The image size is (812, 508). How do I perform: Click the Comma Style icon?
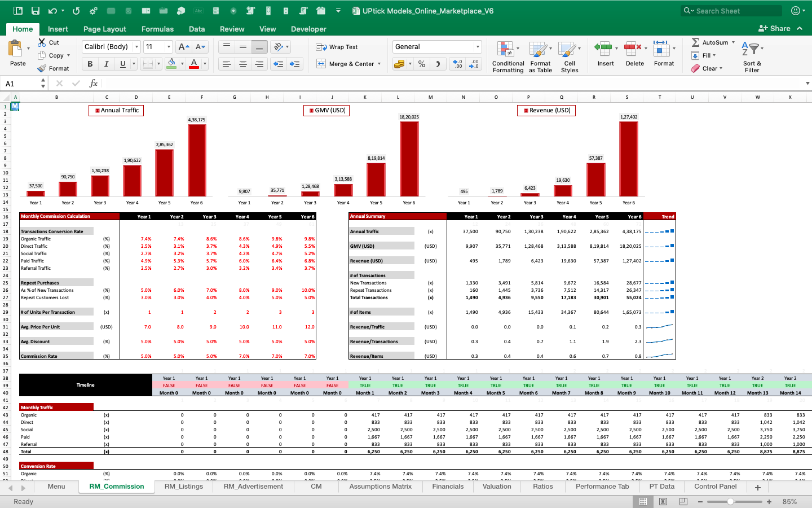pos(438,64)
